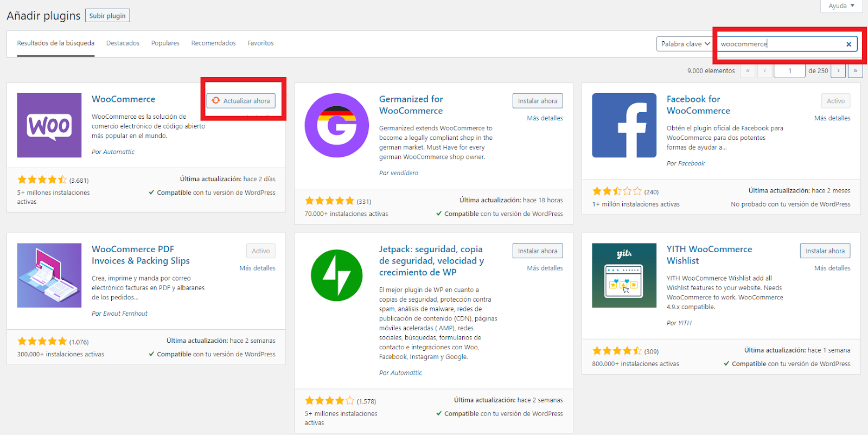
Task: Click the PDF Invoices & Packing Slips thumbnail
Action: [x=49, y=276]
